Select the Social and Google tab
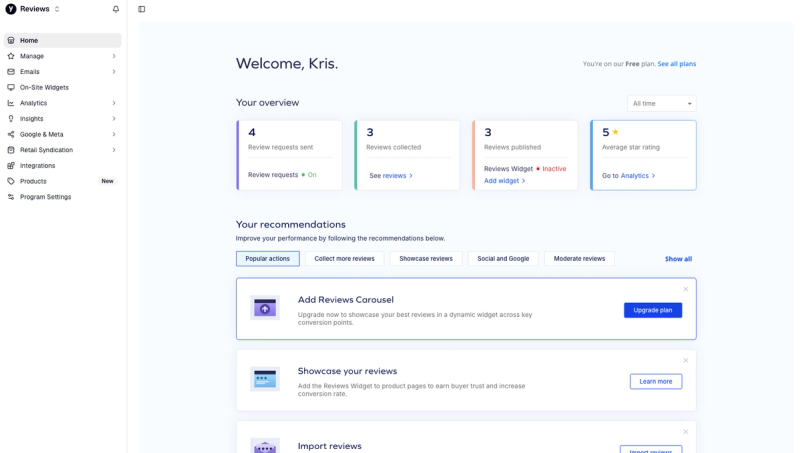The image size is (800, 453). pos(503,259)
